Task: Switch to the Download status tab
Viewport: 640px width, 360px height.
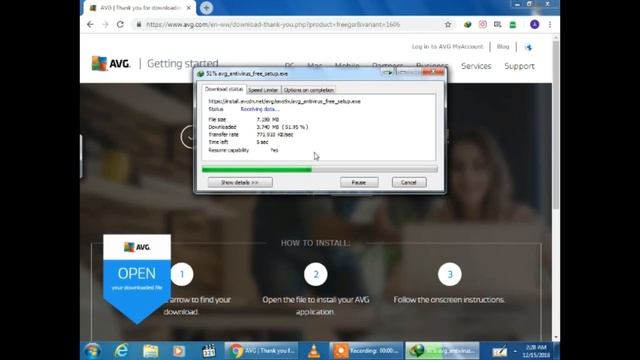Action: coord(224,89)
